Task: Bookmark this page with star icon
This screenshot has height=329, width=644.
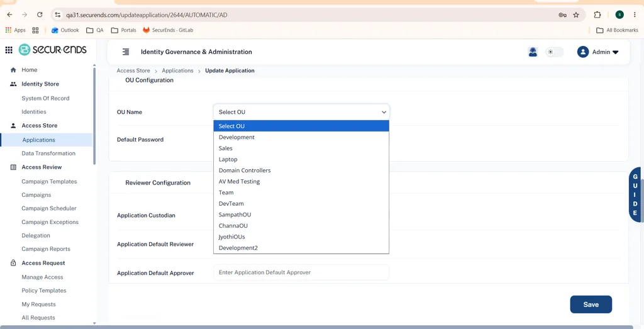Action: point(576,15)
